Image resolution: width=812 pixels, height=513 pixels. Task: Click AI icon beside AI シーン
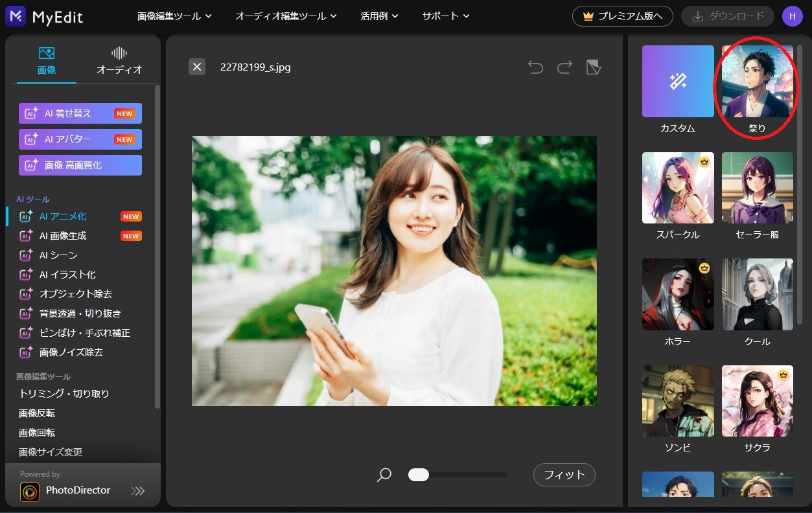pos(27,255)
